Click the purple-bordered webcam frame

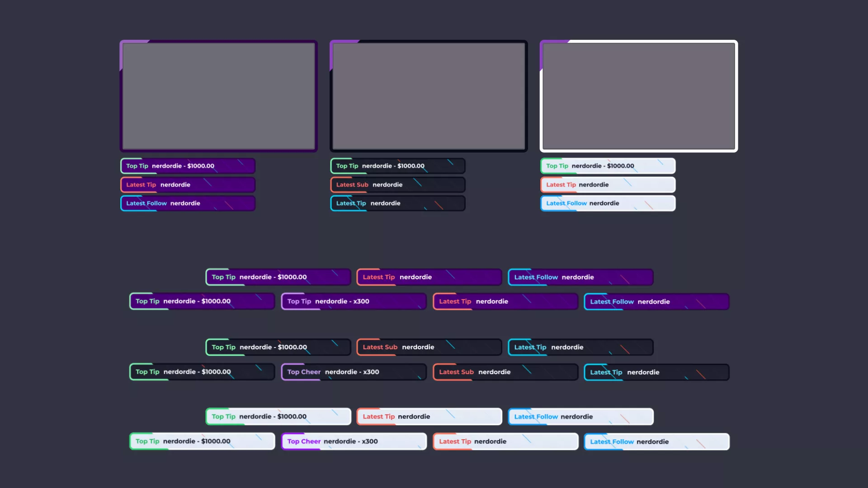218,96
